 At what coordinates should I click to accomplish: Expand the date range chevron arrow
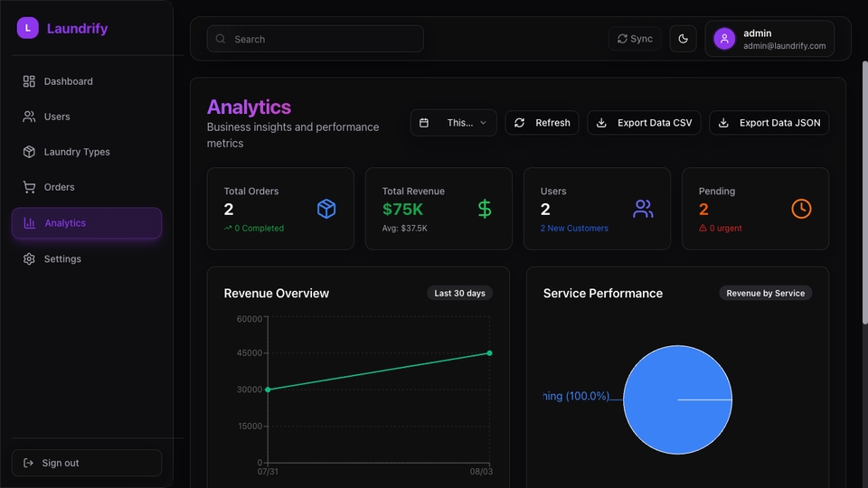(x=483, y=123)
